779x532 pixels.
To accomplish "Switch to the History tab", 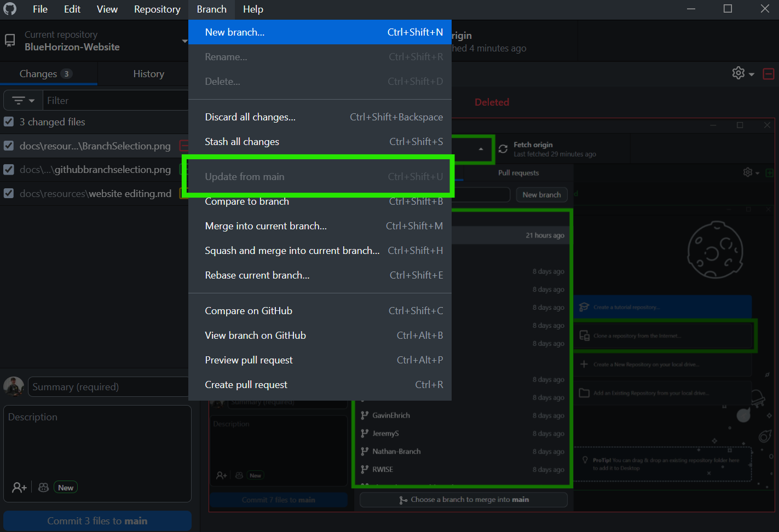I will [148, 74].
